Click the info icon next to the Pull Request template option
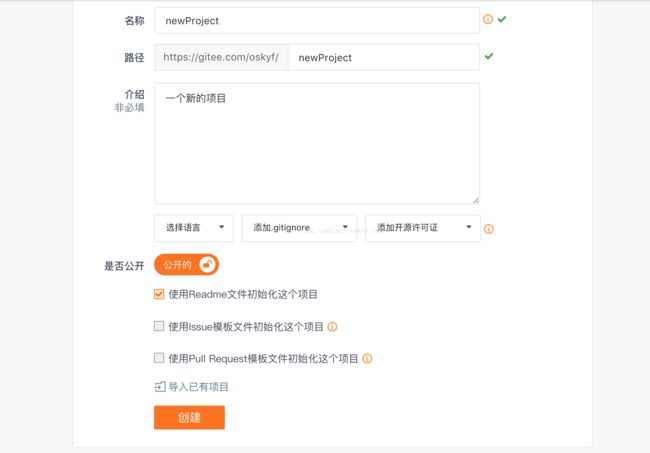 [x=367, y=359]
